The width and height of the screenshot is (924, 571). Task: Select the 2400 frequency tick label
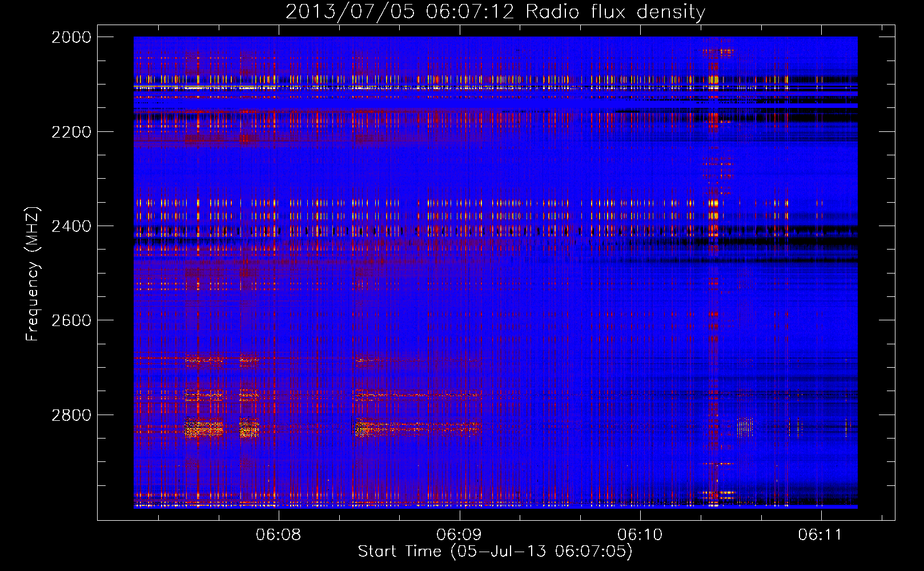click(71, 226)
